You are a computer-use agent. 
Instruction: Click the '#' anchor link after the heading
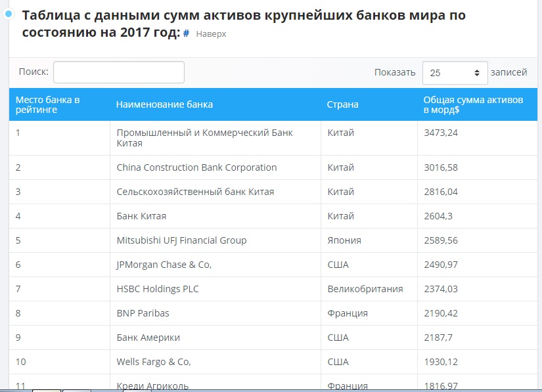click(186, 33)
